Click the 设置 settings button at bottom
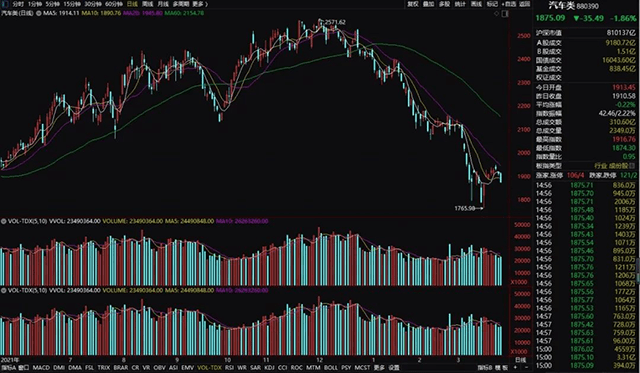 click(x=394, y=368)
